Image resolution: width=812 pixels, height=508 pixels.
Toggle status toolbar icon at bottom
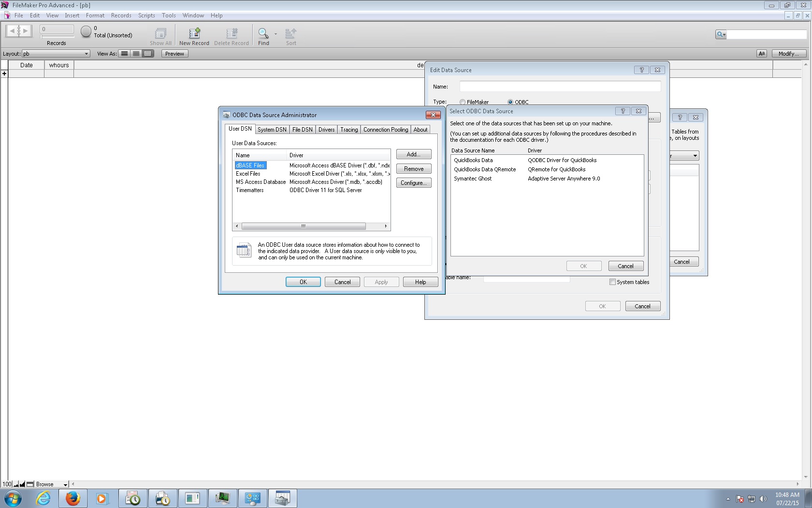30,484
